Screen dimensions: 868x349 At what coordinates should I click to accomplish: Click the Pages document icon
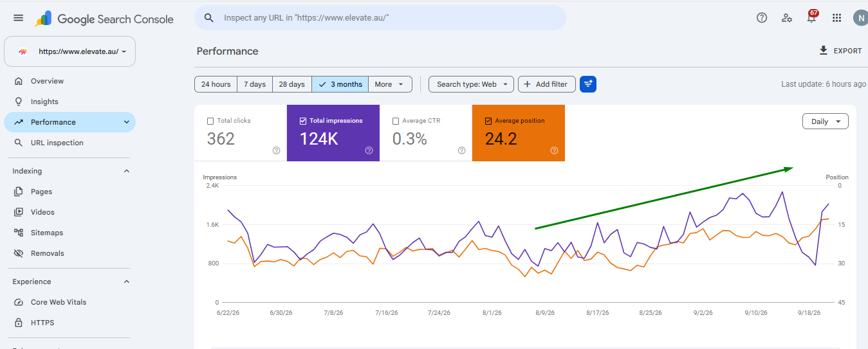point(18,192)
